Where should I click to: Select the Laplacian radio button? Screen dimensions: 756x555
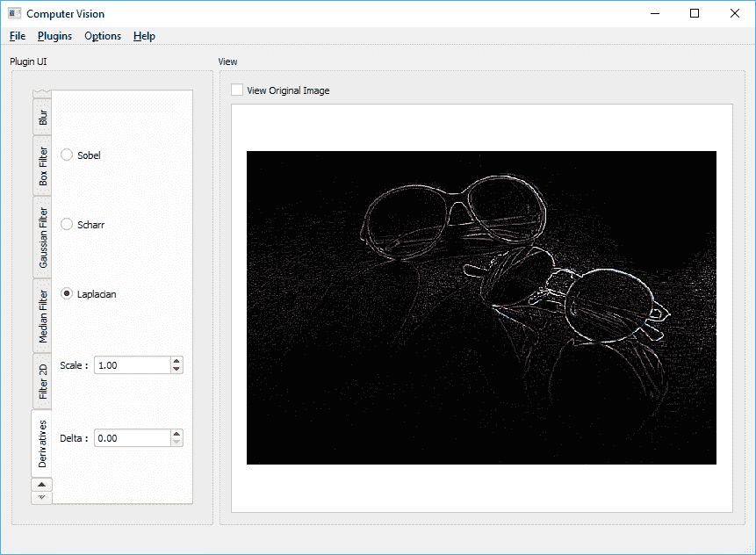[x=67, y=294]
